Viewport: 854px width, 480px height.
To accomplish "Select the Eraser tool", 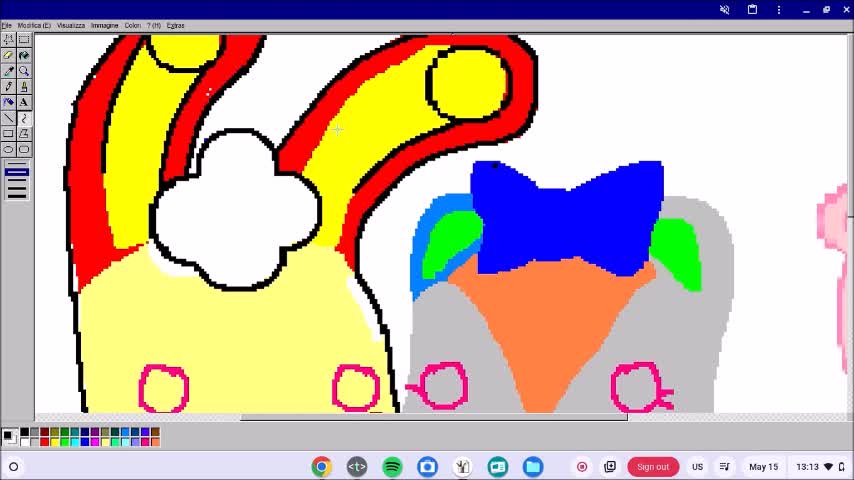I will (9, 55).
